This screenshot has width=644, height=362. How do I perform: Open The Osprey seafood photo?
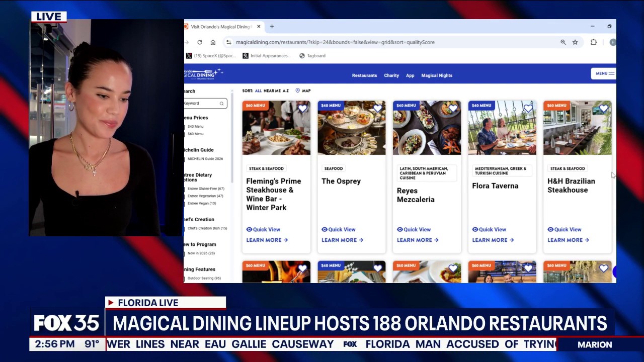[352, 128]
